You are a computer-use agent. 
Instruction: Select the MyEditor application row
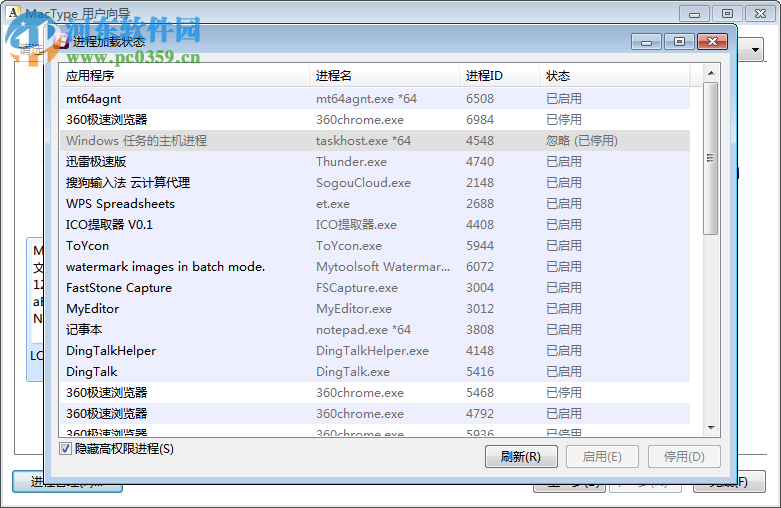[x=375, y=309]
